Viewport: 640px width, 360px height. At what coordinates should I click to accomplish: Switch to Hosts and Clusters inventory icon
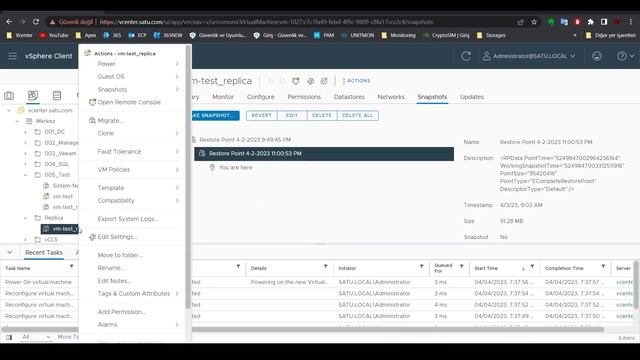9,96
